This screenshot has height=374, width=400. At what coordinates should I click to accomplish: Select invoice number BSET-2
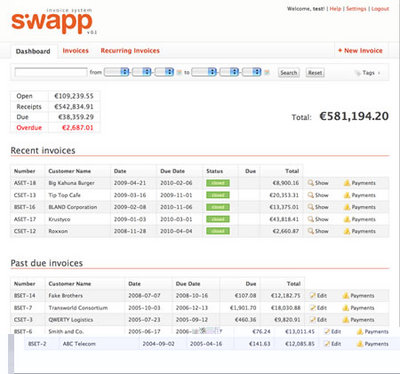point(37,344)
